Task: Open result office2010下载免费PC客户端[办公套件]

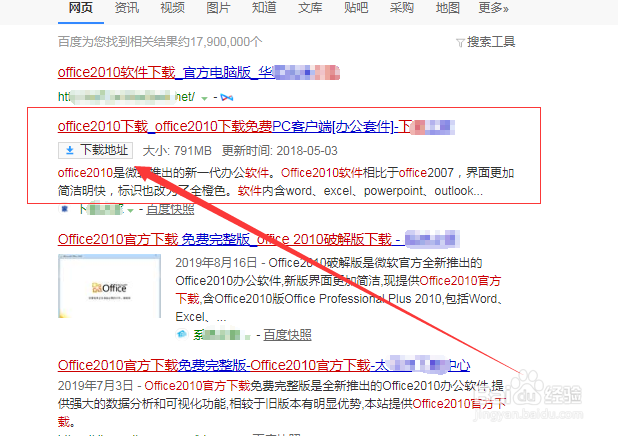Action: point(256,127)
